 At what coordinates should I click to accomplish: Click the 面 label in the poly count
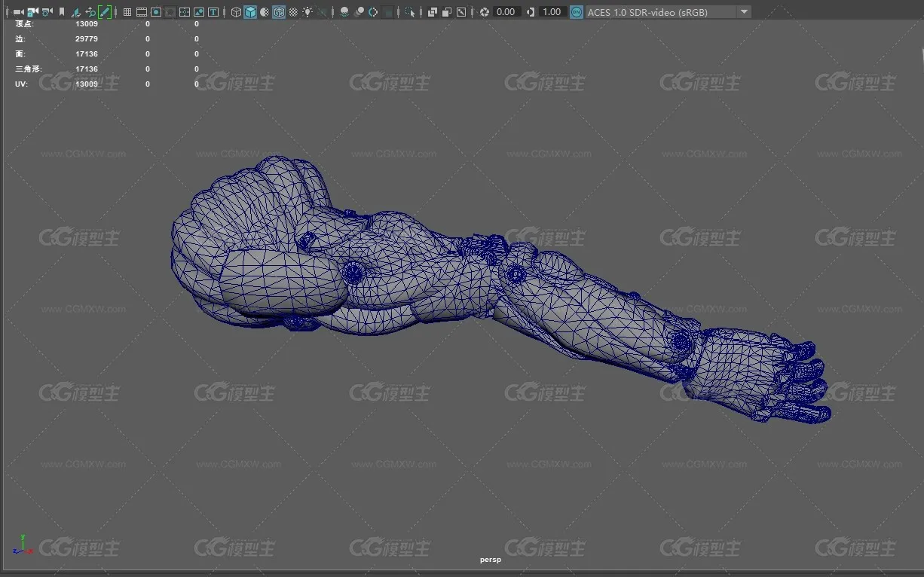point(20,54)
